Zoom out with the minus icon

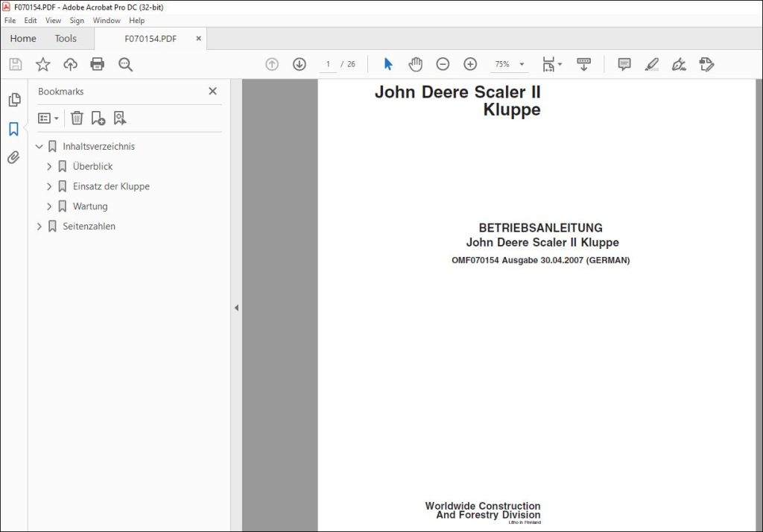point(443,64)
